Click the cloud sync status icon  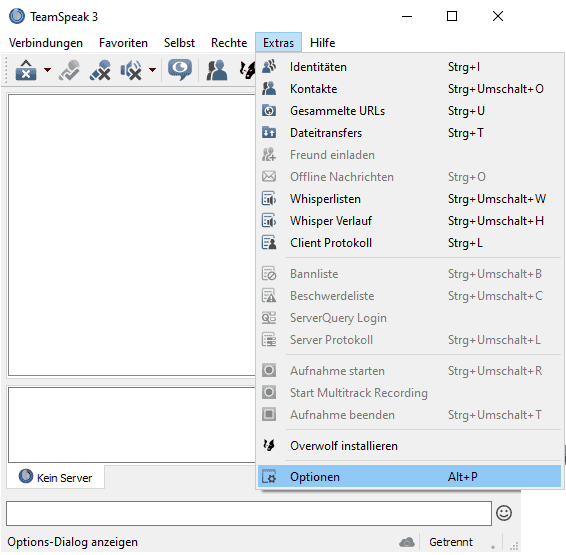[407, 542]
